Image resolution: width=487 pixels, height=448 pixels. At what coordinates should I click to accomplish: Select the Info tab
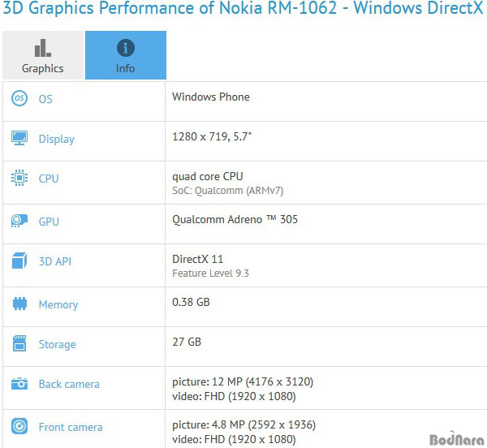(x=126, y=55)
